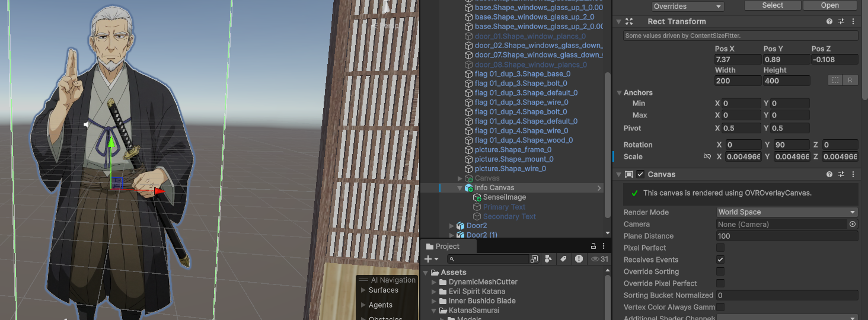
Task: Open Info Canvas prefab via row chevron
Action: click(599, 188)
